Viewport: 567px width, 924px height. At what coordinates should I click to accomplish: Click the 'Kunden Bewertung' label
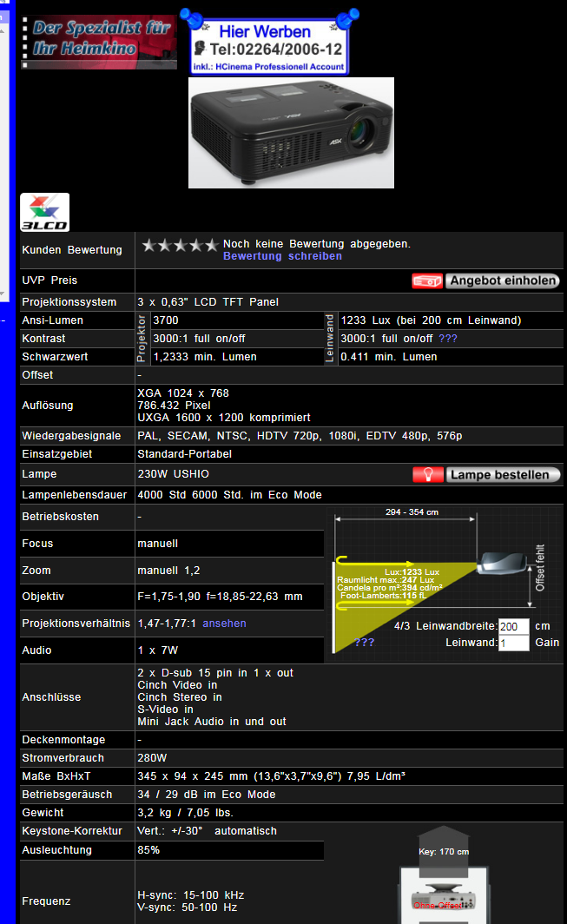coord(72,250)
